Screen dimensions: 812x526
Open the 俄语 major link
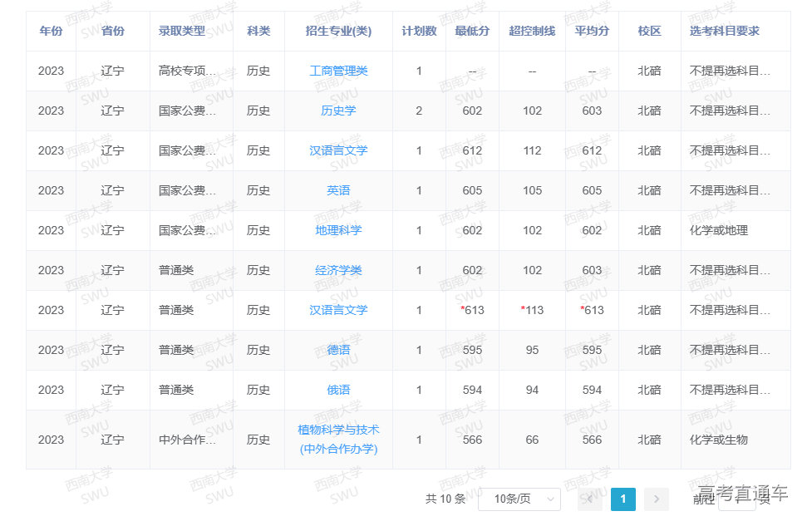tap(338, 390)
